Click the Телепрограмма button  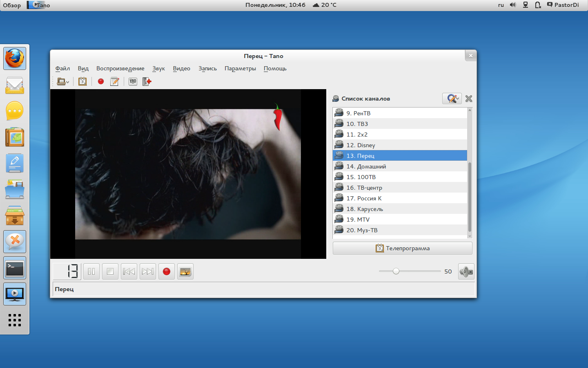point(402,248)
